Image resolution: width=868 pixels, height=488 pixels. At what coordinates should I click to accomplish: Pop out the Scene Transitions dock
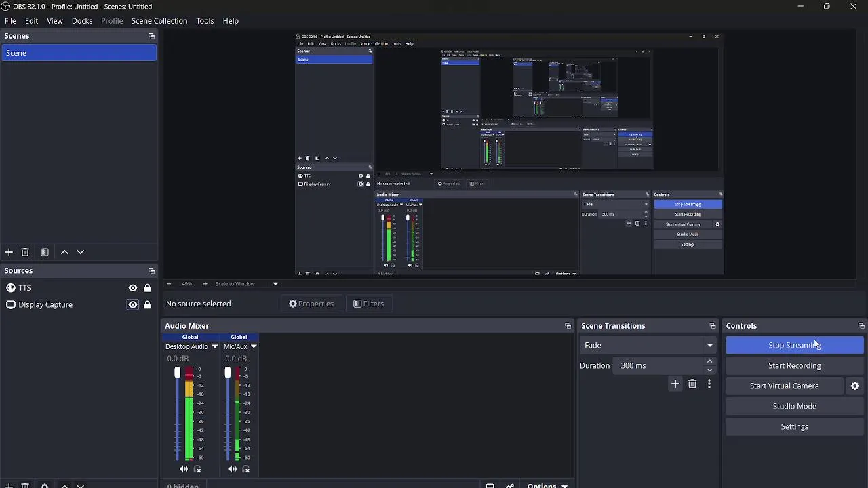pos(712,326)
